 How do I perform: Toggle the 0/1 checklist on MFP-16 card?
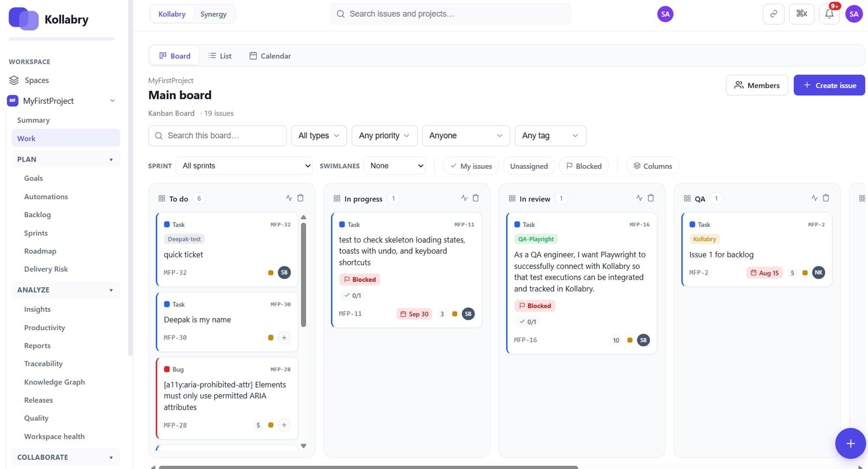click(528, 322)
